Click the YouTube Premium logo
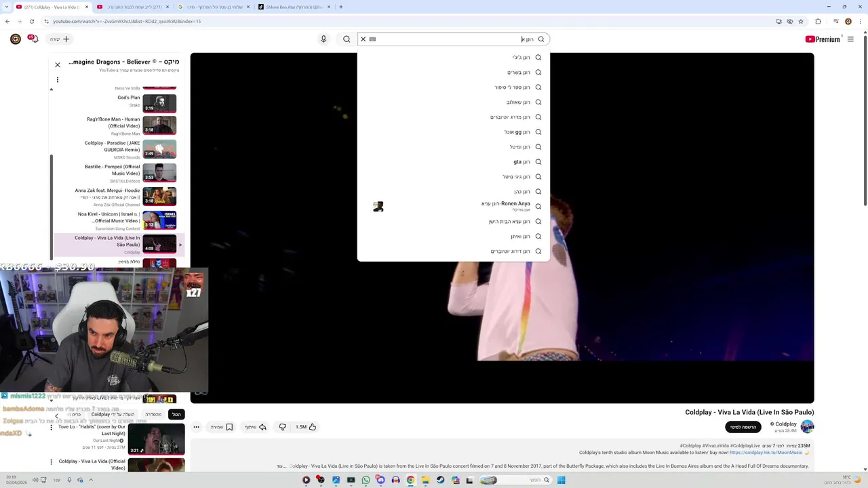 pos(823,39)
